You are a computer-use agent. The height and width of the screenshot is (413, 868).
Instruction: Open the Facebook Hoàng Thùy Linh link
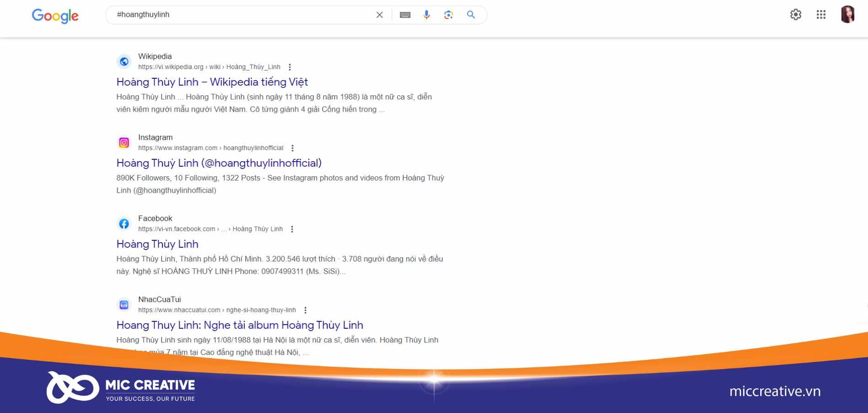pyautogui.click(x=157, y=244)
